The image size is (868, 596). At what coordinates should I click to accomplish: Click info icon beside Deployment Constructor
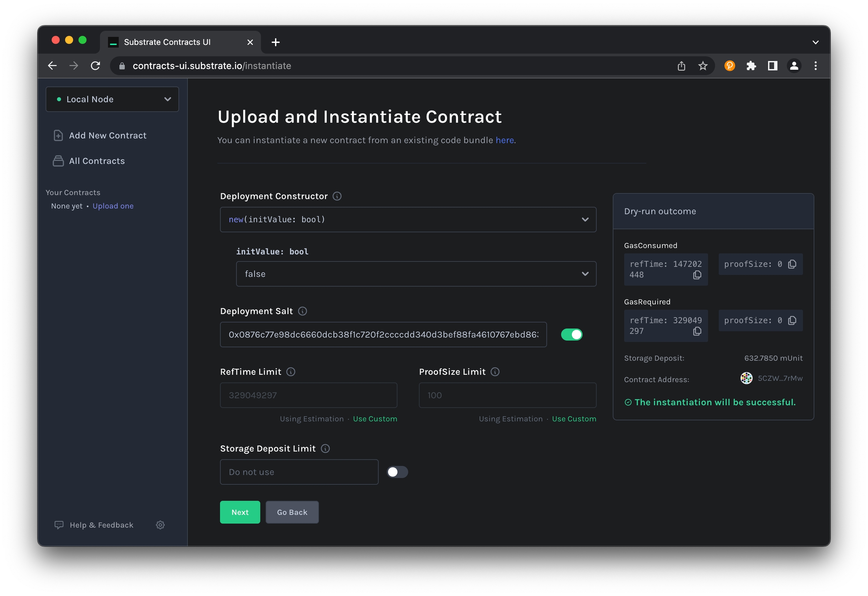337,196
